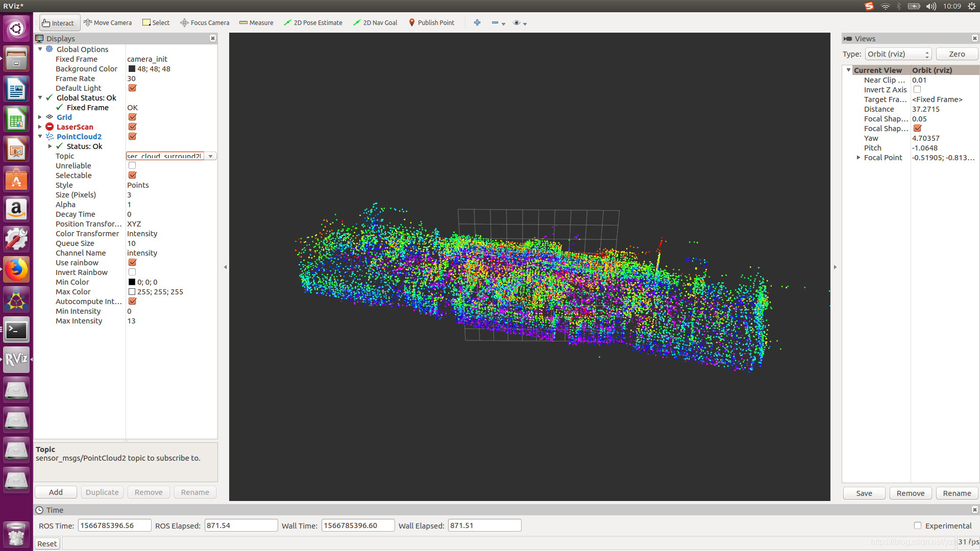Open the view Type combo box

(898, 54)
